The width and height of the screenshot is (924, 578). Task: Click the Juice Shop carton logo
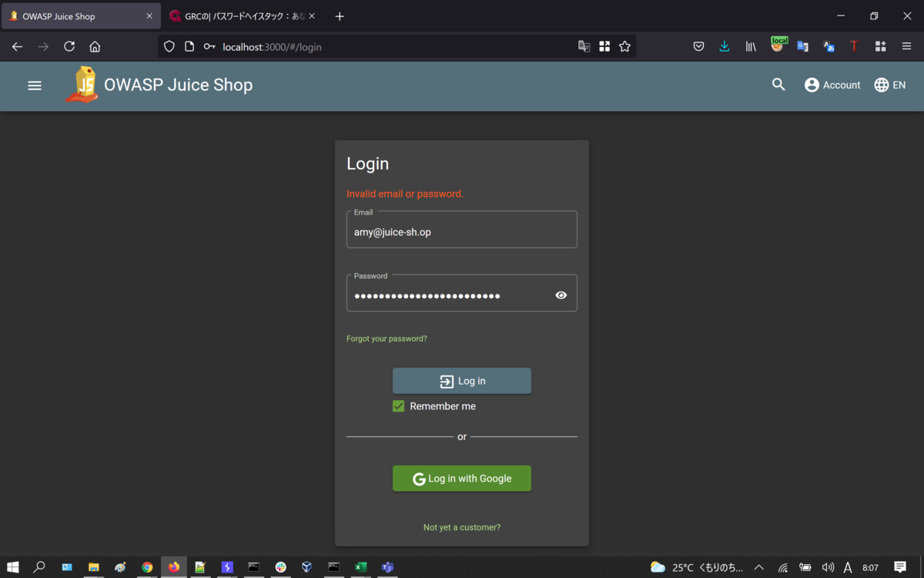pyautogui.click(x=82, y=85)
